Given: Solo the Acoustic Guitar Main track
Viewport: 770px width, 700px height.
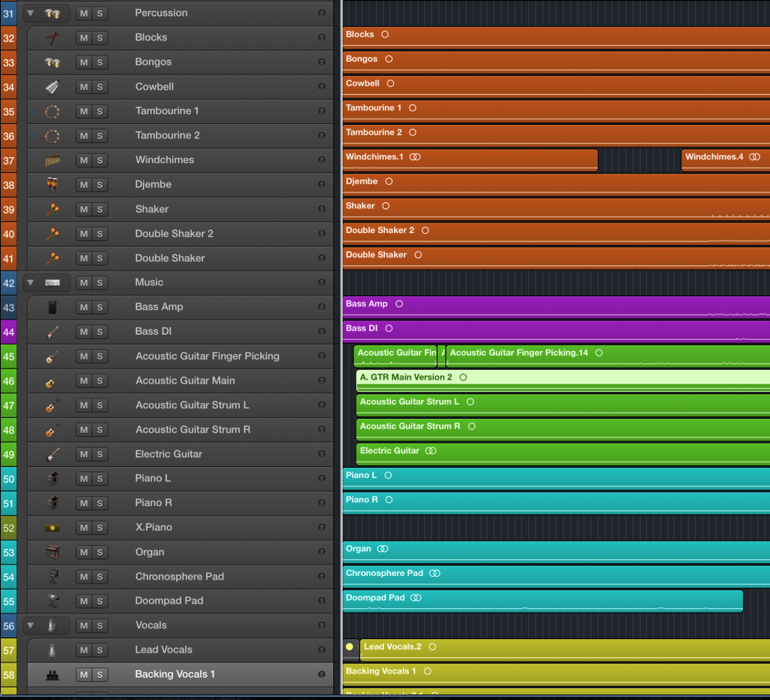Looking at the screenshot, I should 100,381.
